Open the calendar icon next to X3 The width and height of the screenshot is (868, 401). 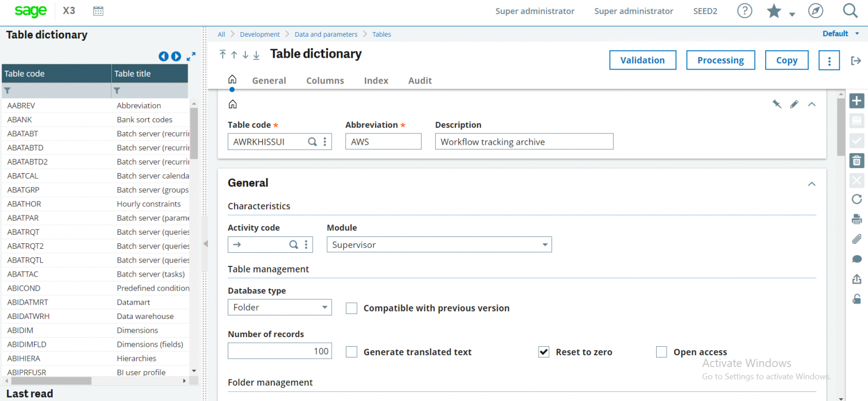coord(98,11)
